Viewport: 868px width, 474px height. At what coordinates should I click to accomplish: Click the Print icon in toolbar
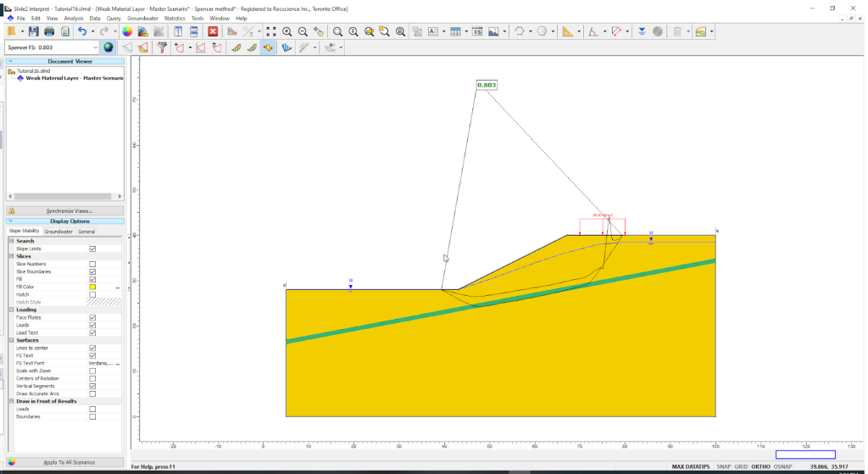49,31
